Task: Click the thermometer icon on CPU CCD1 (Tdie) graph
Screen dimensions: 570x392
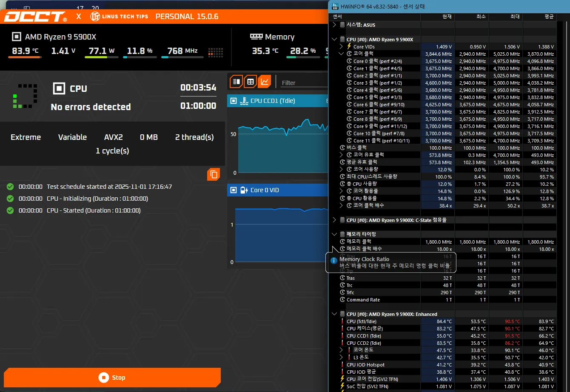Action: (x=244, y=101)
